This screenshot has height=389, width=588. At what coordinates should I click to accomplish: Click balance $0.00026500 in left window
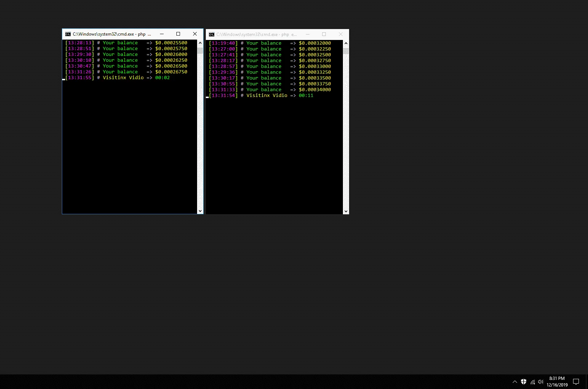coord(171,66)
